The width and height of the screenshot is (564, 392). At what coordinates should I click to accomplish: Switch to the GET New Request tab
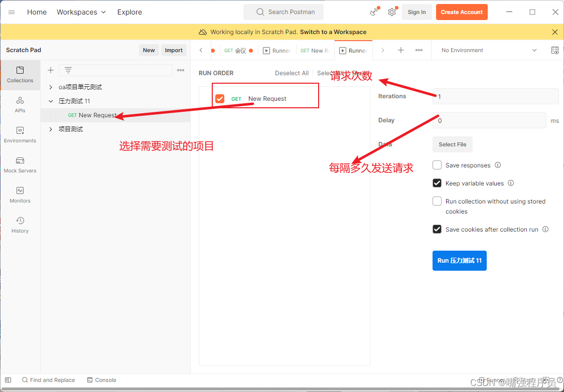pos(315,51)
